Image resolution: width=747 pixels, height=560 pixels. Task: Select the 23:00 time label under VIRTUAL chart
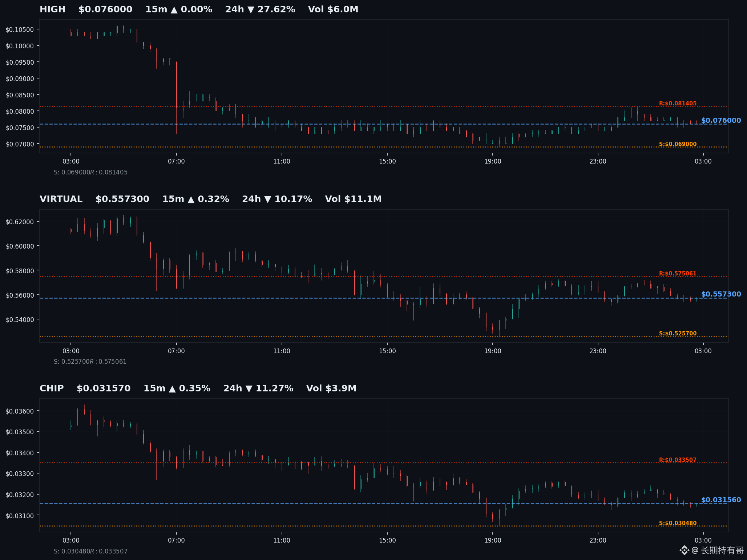[x=598, y=351]
